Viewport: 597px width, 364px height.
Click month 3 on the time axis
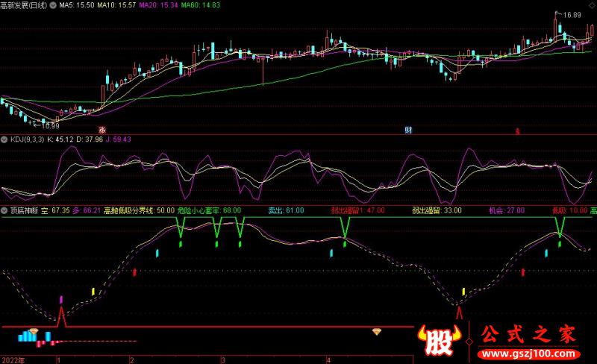pos(223,360)
